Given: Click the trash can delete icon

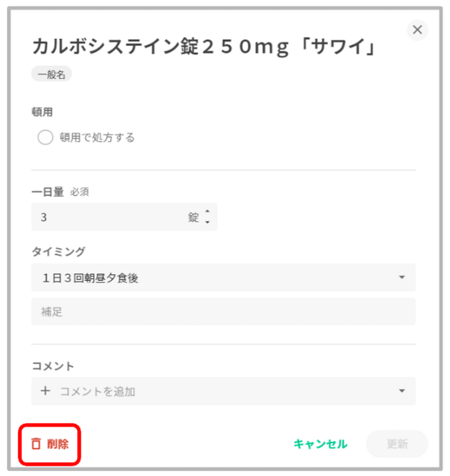Looking at the screenshot, I should point(36,444).
